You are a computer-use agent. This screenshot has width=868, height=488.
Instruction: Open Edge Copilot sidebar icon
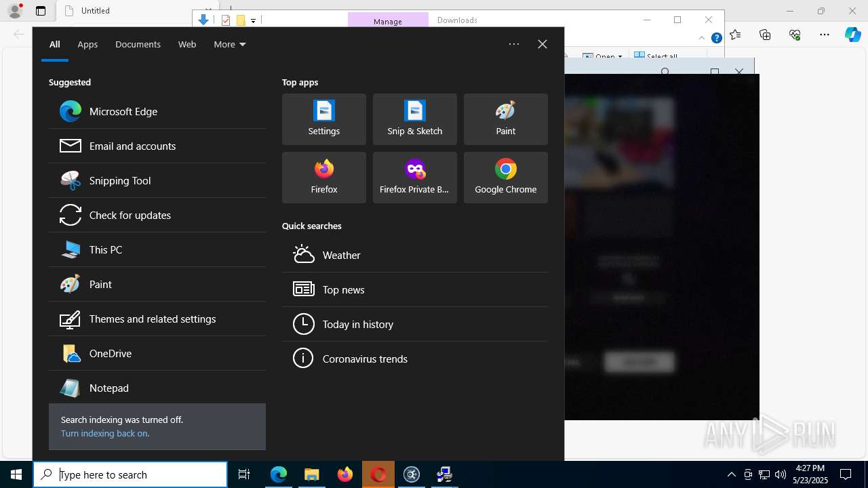coord(853,35)
